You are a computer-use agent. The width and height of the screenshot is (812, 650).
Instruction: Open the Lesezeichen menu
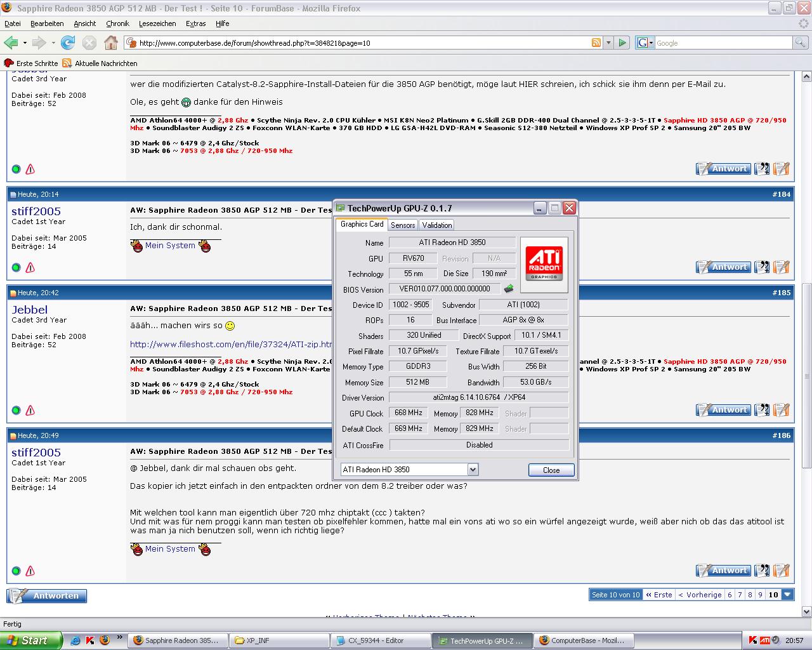pyautogui.click(x=157, y=23)
